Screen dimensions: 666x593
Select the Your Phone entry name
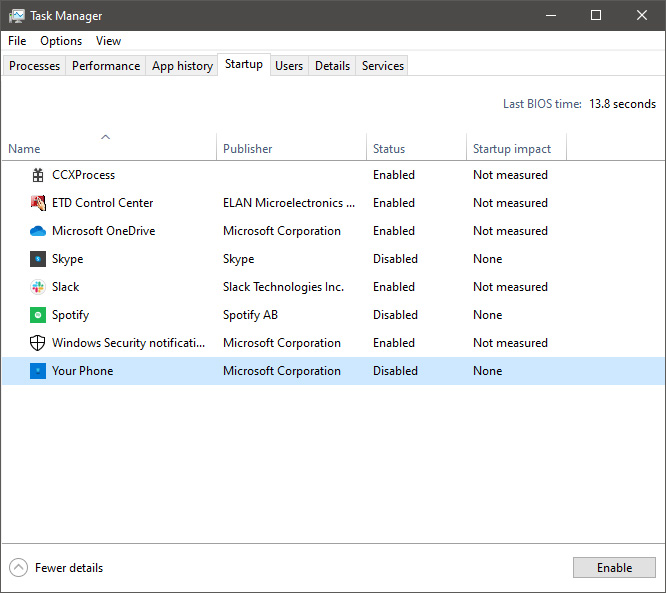82,371
